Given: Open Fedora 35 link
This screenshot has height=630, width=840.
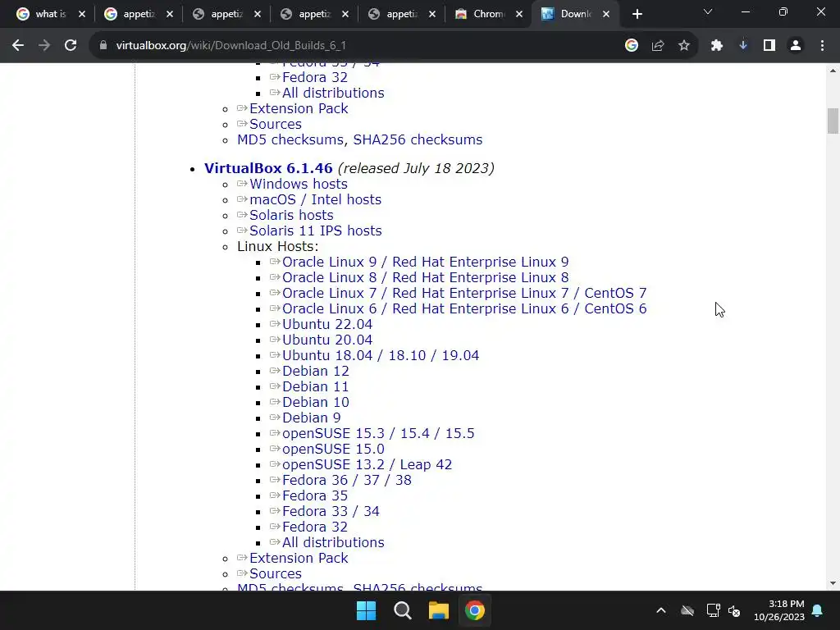Looking at the screenshot, I should click(x=315, y=495).
